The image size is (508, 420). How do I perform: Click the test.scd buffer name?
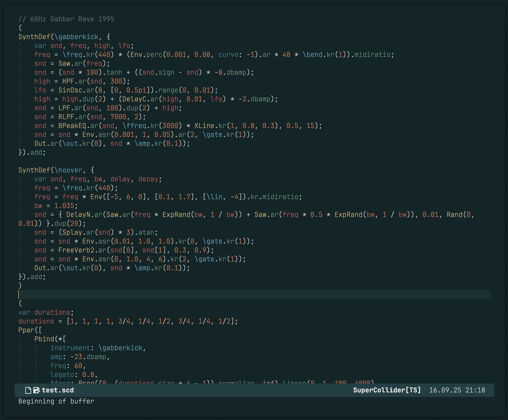[58, 390]
